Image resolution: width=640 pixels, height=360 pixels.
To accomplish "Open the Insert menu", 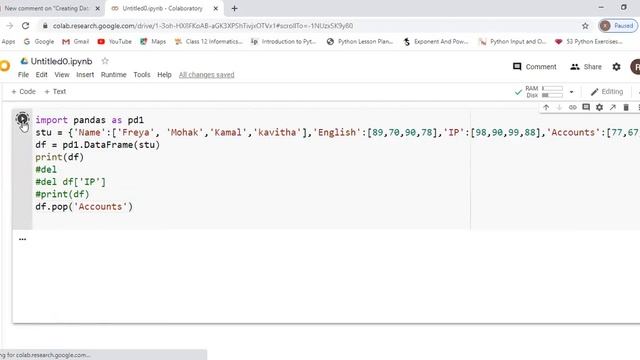I will [x=85, y=75].
